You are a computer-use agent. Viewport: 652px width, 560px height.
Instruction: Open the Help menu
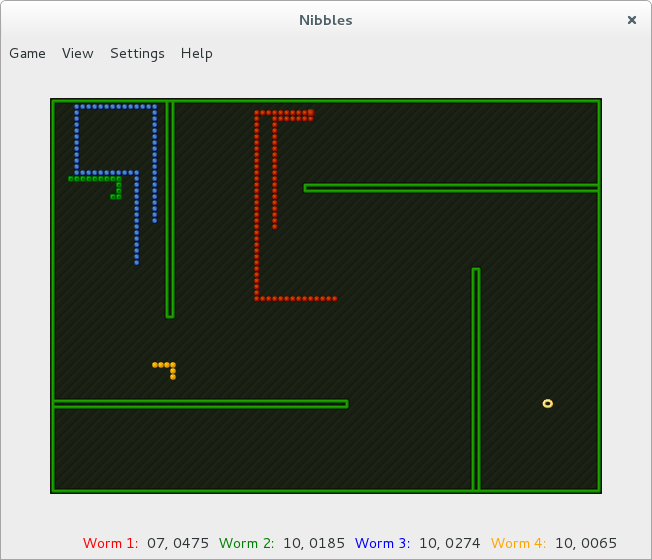[197, 54]
